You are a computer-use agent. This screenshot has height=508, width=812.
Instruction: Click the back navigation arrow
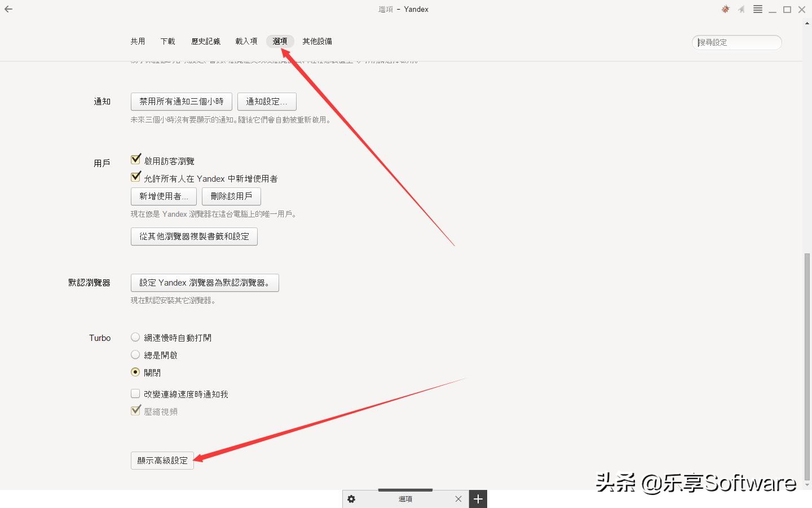(8, 9)
